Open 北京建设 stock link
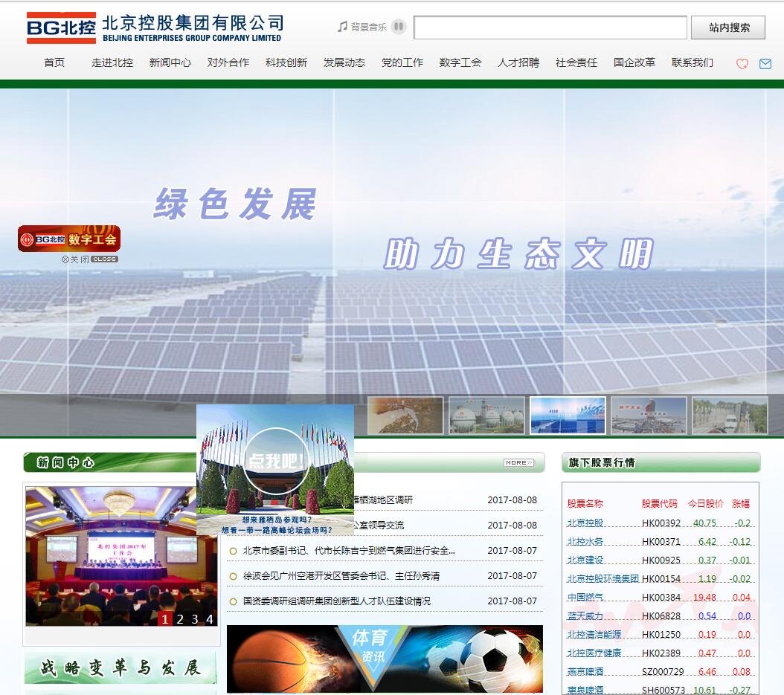The image size is (784, 695). click(x=585, y=560)
